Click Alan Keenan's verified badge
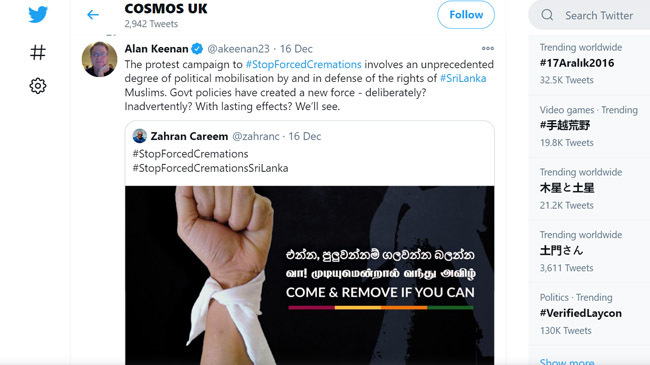The height and width of the screenshot is (365, 650). tap(197, 49)
